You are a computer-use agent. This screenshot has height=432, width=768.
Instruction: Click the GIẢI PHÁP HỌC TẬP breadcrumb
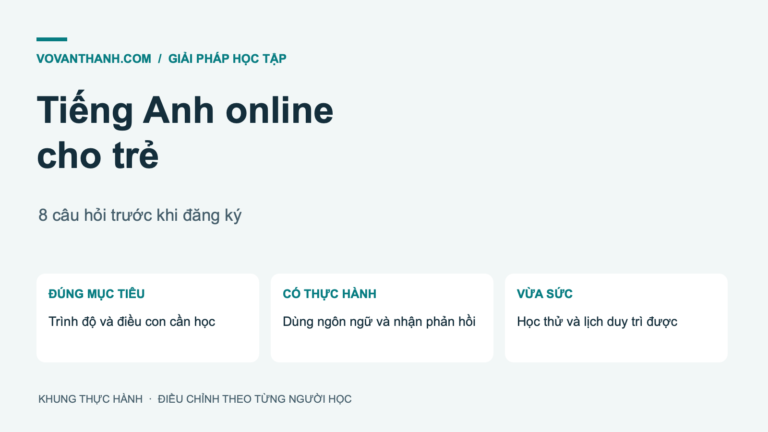pos(227,59)
